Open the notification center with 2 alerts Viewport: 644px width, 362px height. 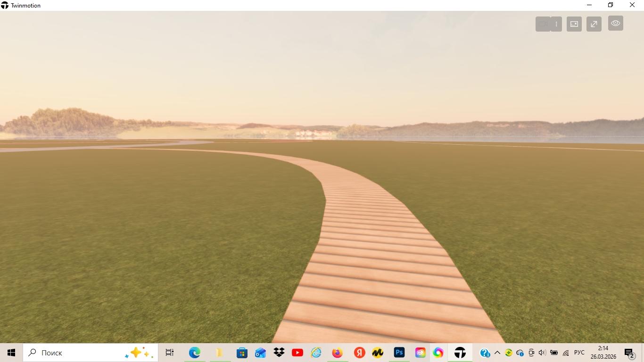coord(629,353)
